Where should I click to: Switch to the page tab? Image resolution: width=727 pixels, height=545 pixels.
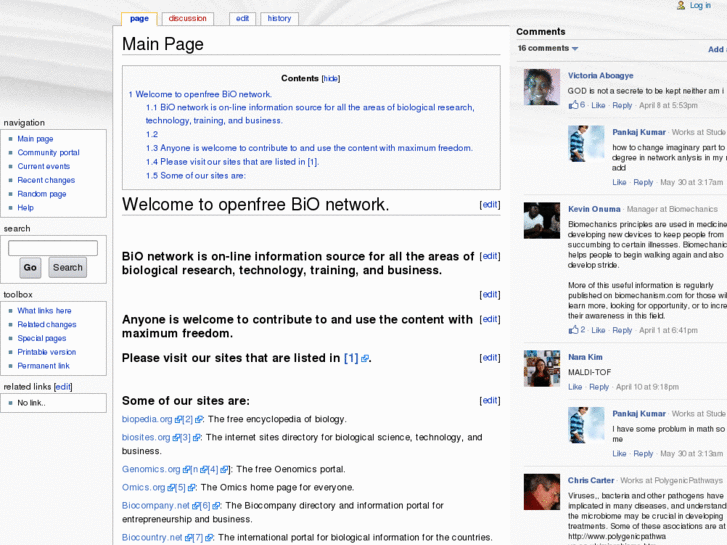coord(139,19)
